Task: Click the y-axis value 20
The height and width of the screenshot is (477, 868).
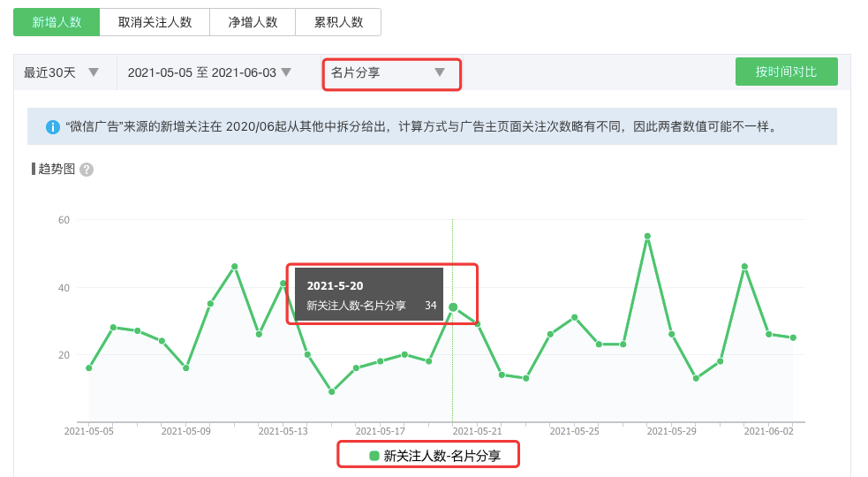Action: pos(64,355)
